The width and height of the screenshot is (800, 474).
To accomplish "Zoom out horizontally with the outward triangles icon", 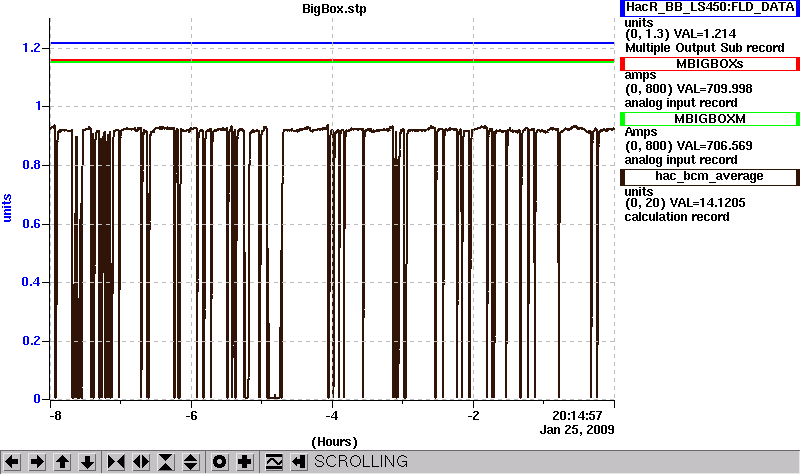I will (141, 462).
